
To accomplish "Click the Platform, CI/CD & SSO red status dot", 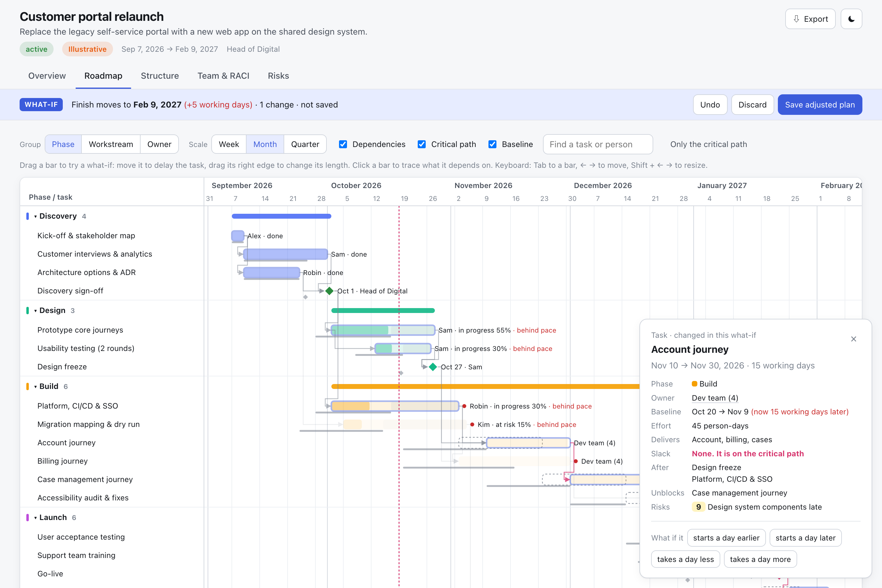I will point(464,406).
